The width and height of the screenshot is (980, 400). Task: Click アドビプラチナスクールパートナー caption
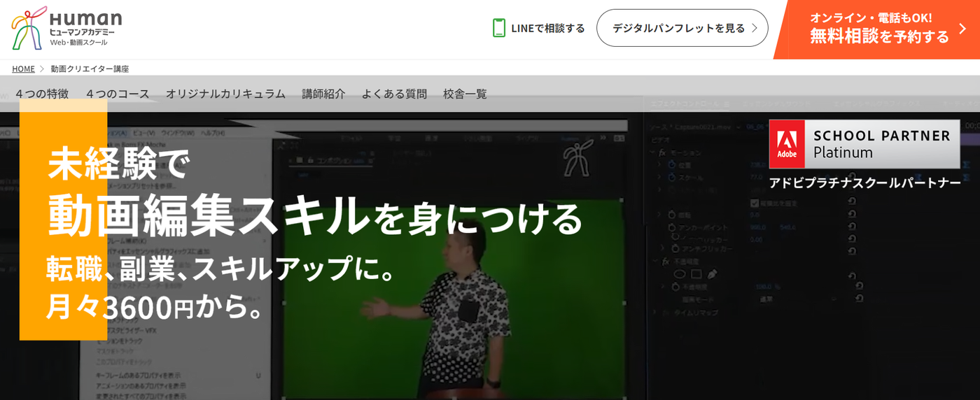pos(864,183)
